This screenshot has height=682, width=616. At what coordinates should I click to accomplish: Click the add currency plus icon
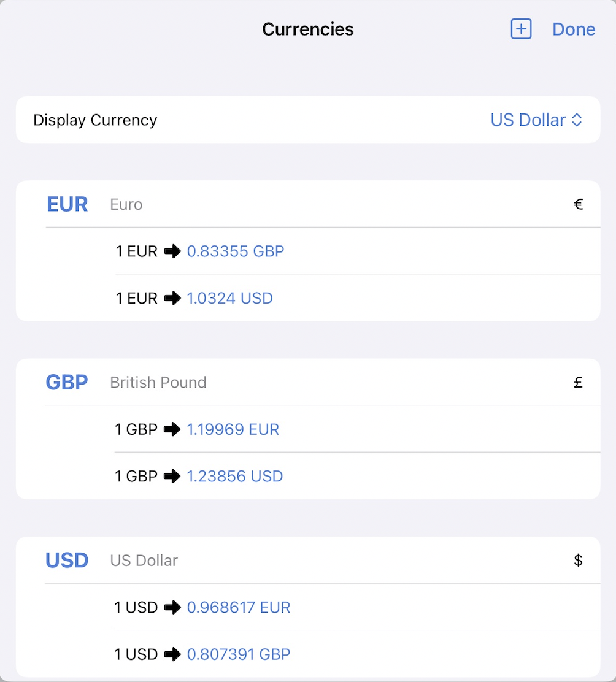click(521, 29)
